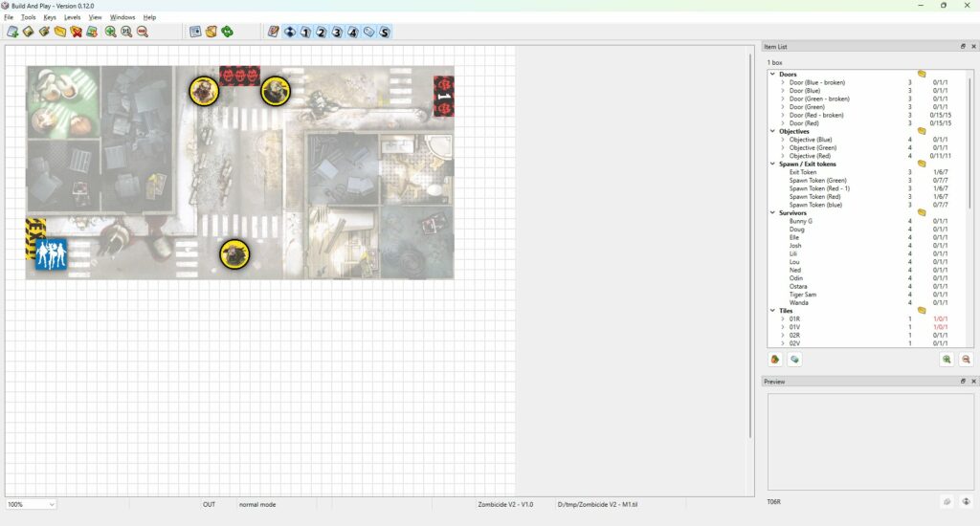Zoom in on the map canvas via toolbar

tap(111, 32)
